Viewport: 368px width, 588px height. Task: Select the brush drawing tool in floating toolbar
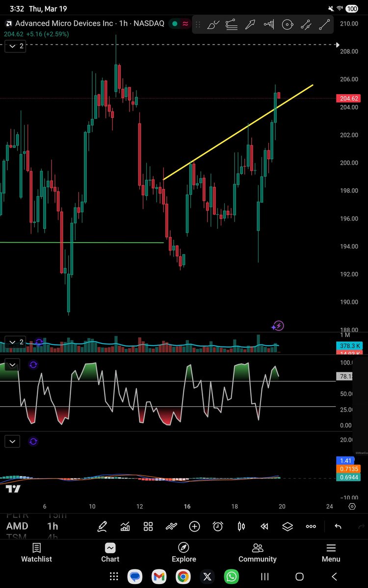pos(213,24)
